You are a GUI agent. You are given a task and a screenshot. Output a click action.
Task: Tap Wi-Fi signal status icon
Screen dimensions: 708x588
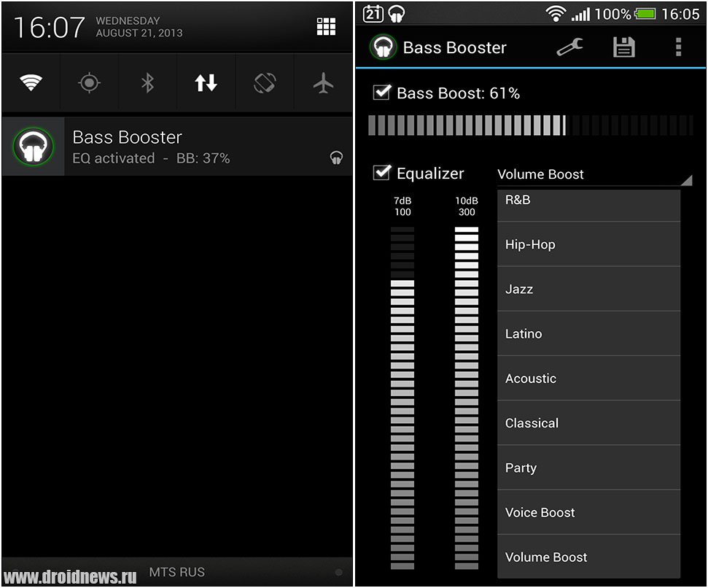(x=556, y=14)
